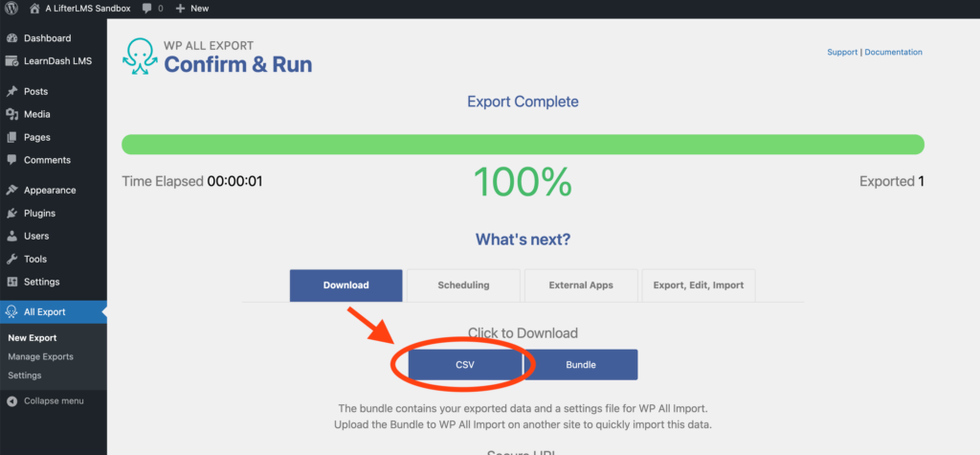The image size is (980, 455).
Task: Click the Media icon in sidebar
Action: click(11, 115)
